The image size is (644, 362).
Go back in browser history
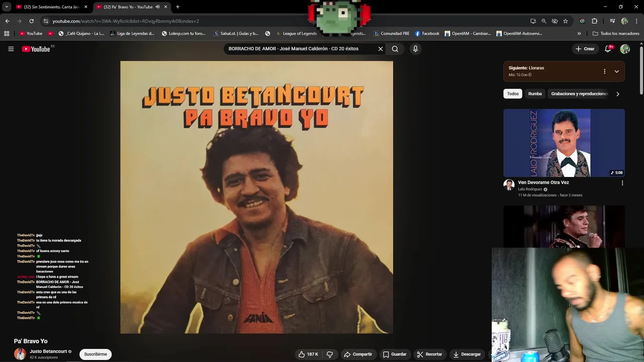click(x=7, y=21)
